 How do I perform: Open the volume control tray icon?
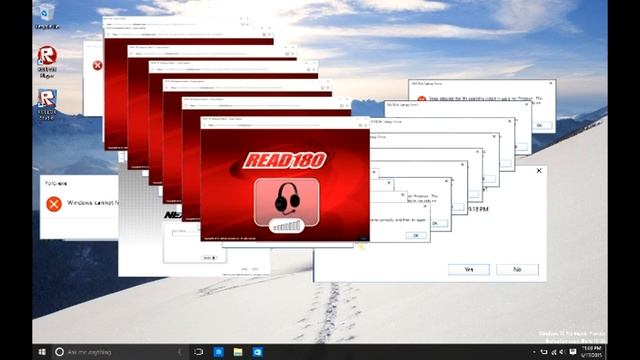pos(562,352)
